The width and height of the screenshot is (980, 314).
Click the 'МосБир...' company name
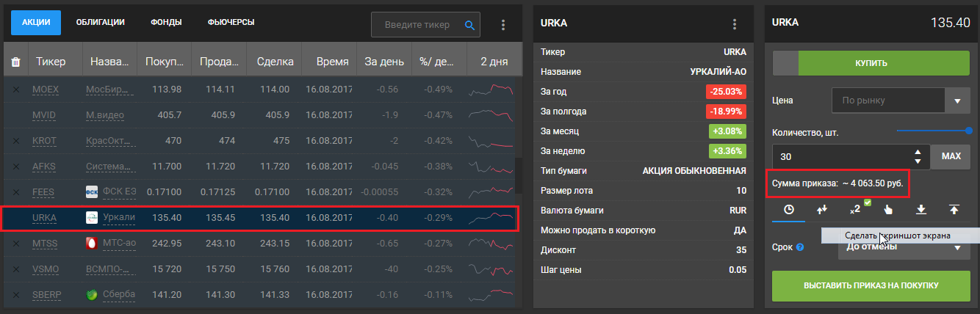click(110, 90)
